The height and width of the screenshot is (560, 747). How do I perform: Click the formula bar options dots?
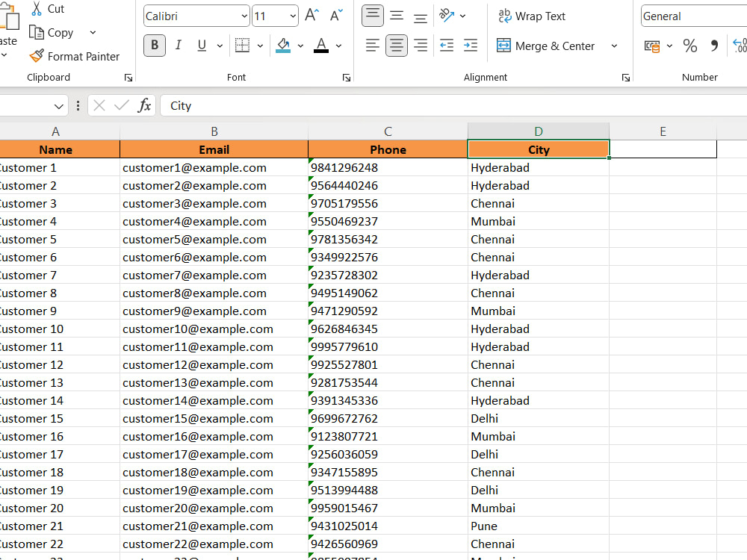pyautogui.click(x=78, y=106)
